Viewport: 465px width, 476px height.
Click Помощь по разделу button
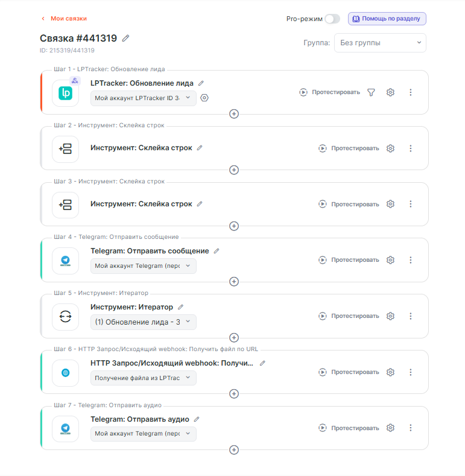click(387, 19)
